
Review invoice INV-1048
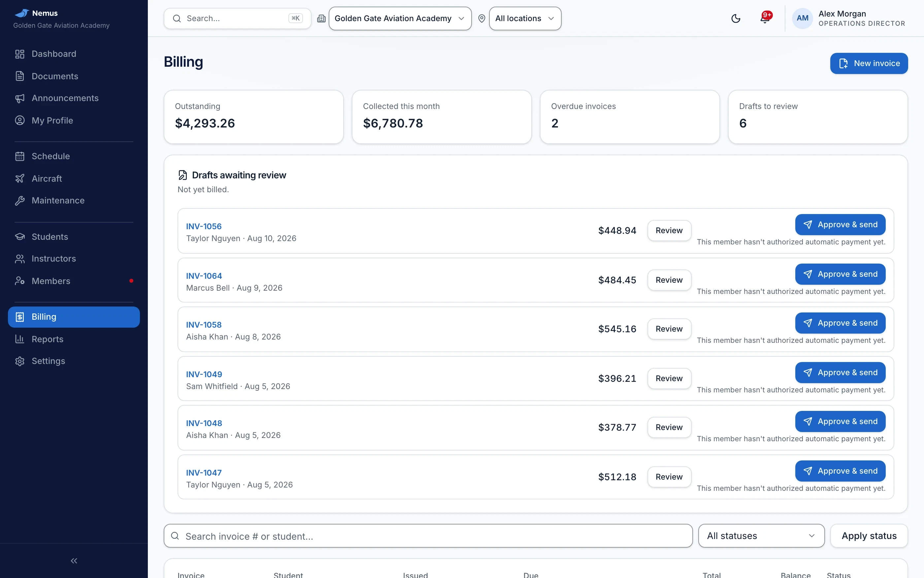tap(669, 427)
